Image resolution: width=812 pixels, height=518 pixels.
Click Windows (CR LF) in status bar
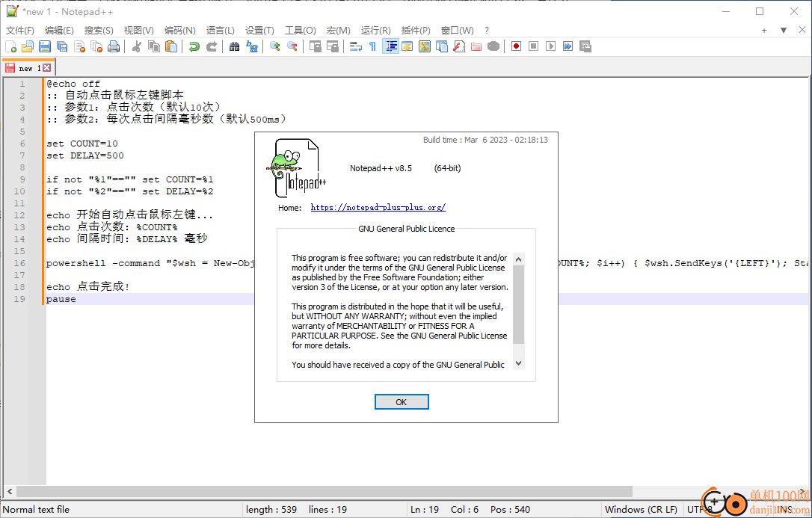click(641, 510)
